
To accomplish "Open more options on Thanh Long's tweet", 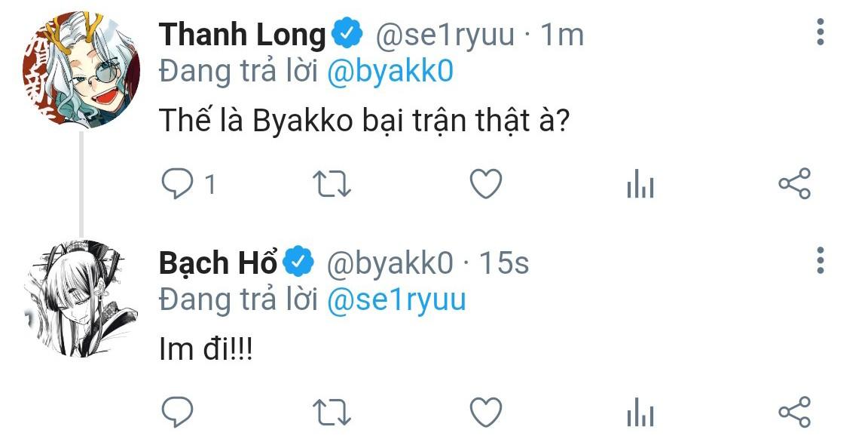I will [x=821, y=32].
